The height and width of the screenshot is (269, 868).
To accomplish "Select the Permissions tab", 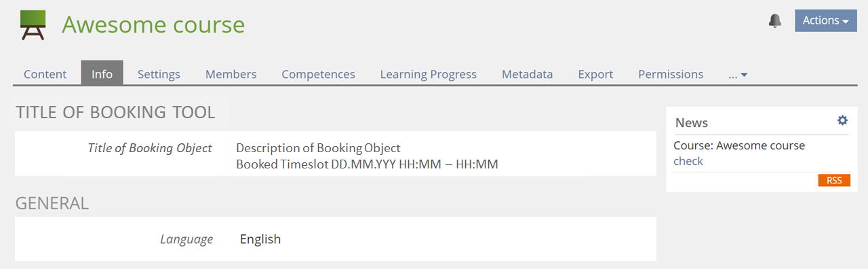I will [x=671, y=74].
